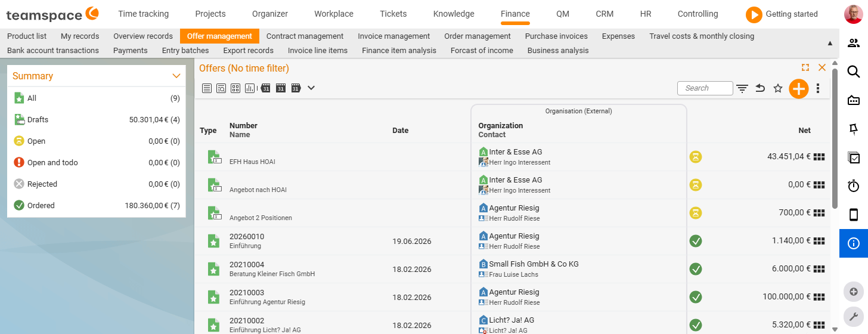Screen dimensions: 868x334
Task: Switch to the Invoice management tab
Action: 393,36
